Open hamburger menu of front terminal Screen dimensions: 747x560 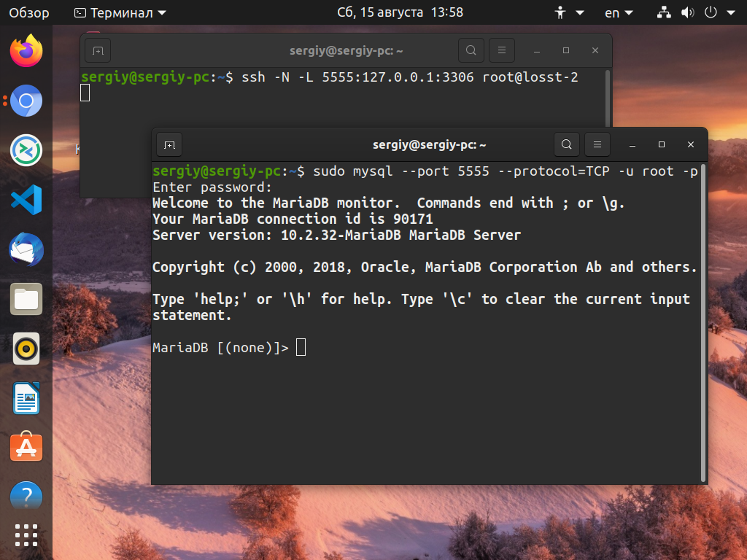point(597,144)
